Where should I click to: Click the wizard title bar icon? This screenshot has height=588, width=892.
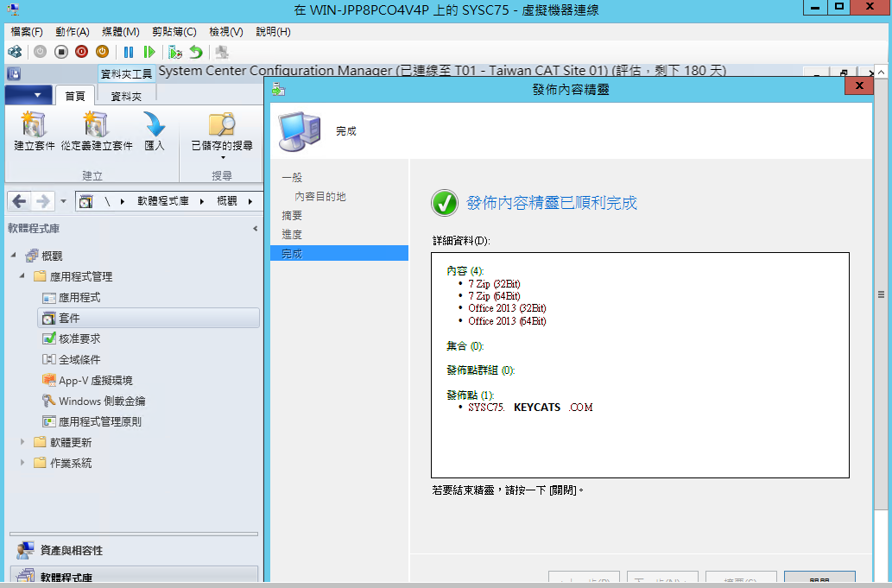(x=278, y=89)
